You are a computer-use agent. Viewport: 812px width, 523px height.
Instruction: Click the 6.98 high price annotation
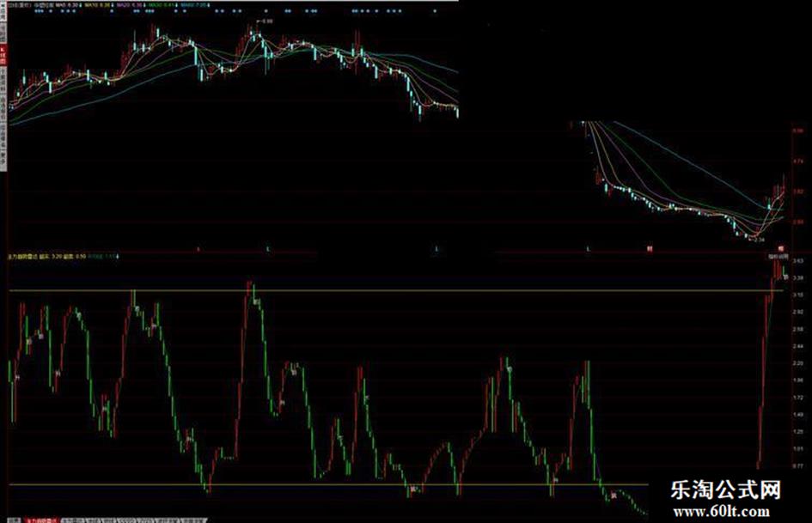pos(267,21)
